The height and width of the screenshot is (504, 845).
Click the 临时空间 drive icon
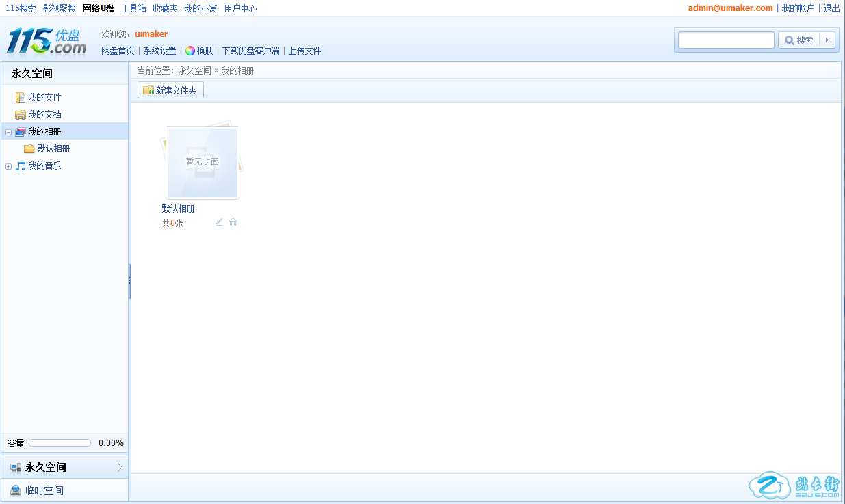point(16,490)
